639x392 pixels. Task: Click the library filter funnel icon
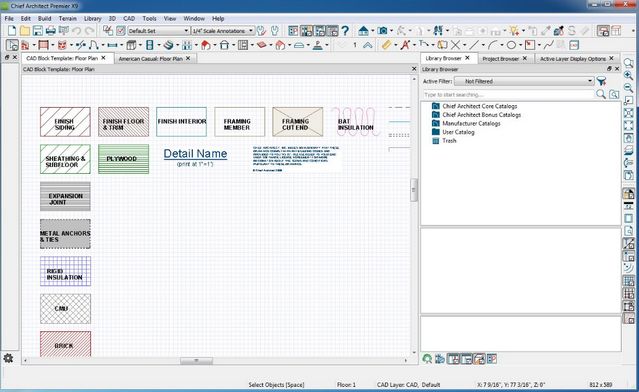point(602,81)
